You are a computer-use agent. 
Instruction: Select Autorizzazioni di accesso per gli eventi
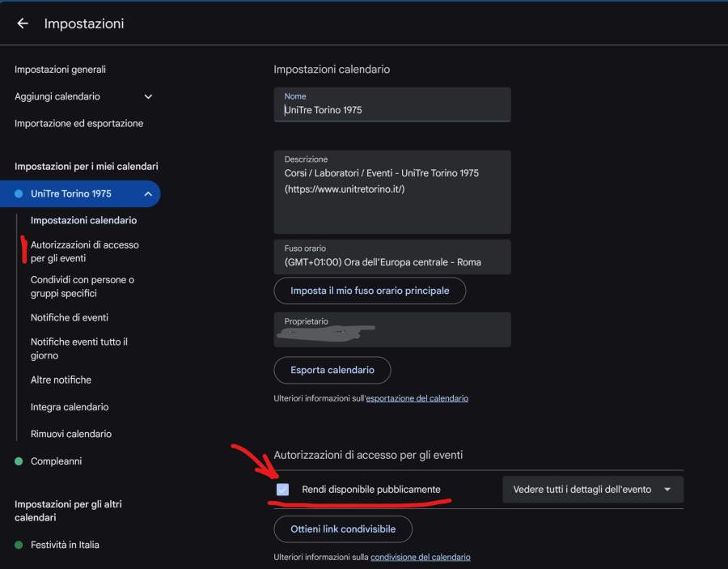pyautogui.click(x=84, y=251)
